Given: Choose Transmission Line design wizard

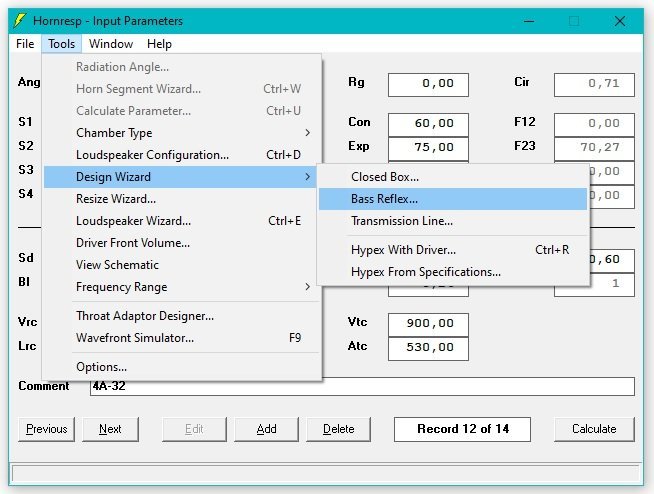Looking at the screenshot, I should click(453, 221).
